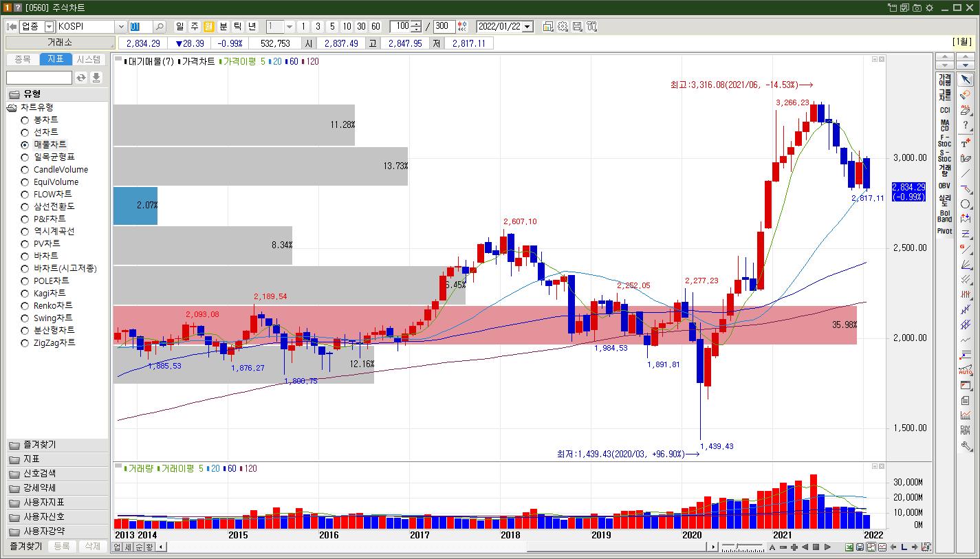
Task: Click the candle count 100 stepper arrows
Action: click(417, 27)
